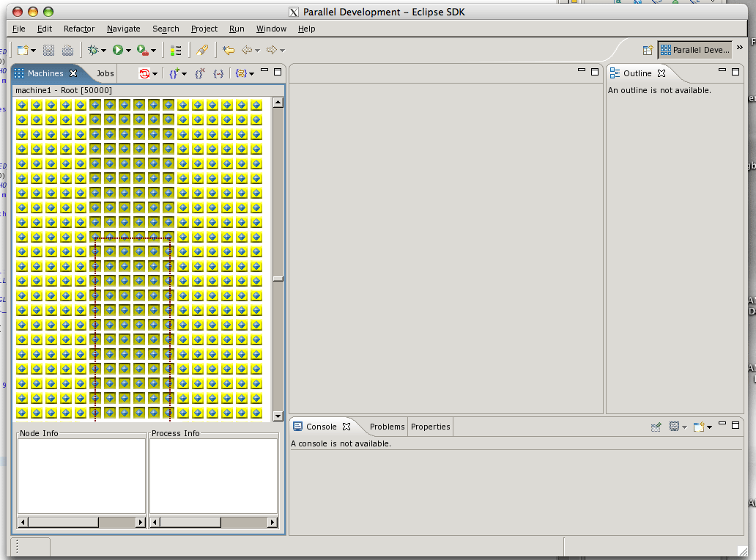Open the Change Set dropdown arrow
The image size is (756, 560).
point(252,74)
